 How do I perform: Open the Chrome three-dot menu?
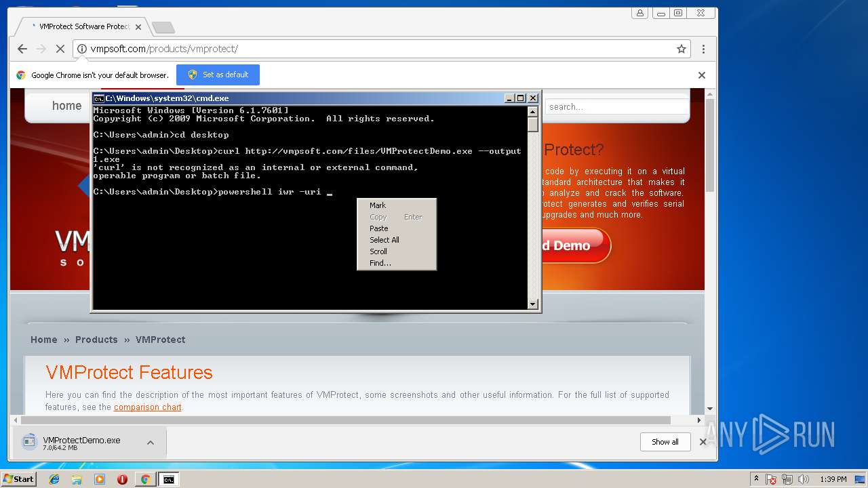[703, 49]
